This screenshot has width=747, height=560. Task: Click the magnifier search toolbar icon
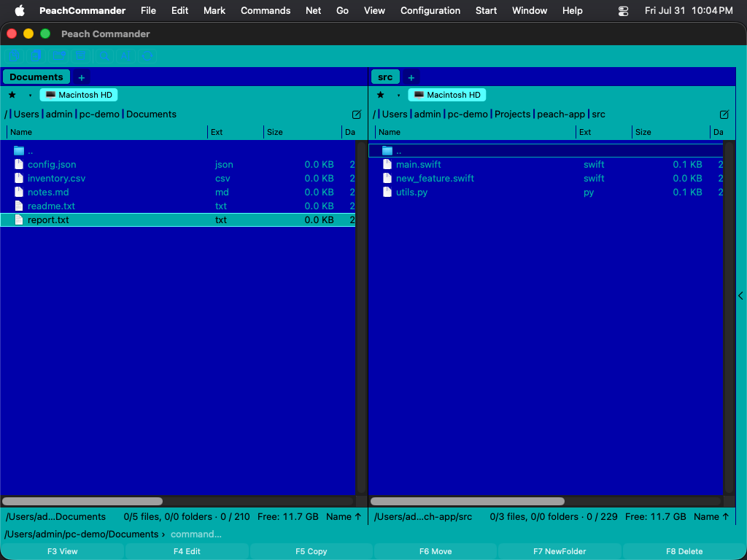(104, 55)
